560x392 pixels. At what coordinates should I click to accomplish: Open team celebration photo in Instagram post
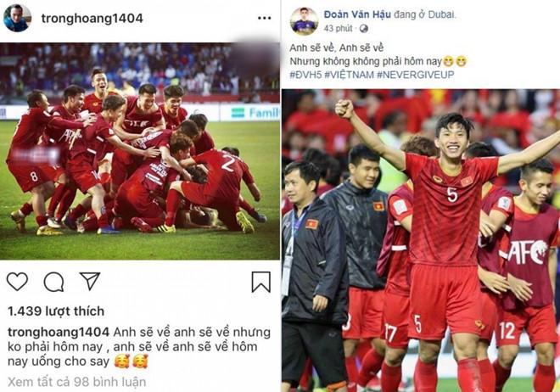click(x=140, y=151)
